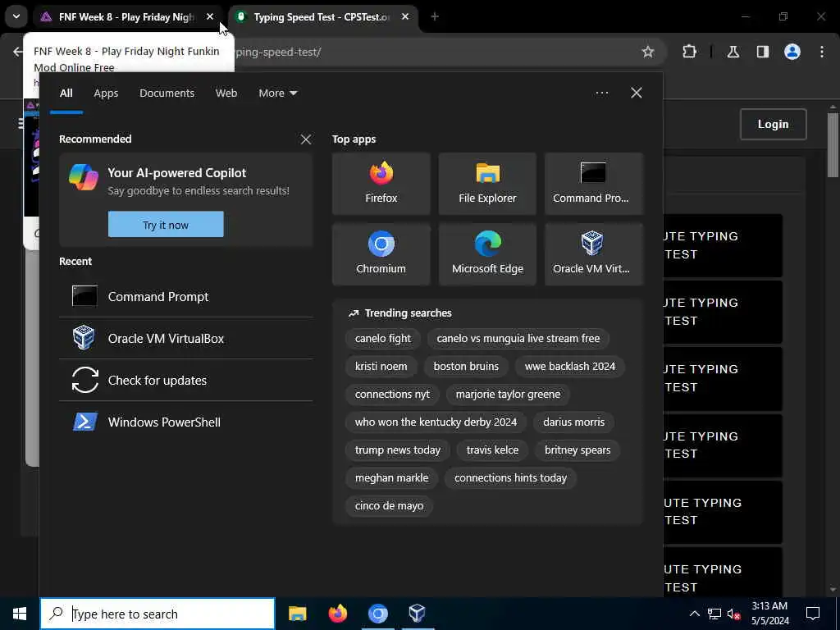Launch Command Prompt tile in Top apps
This screenshot has width=840, height=630.
pos(594,184)
